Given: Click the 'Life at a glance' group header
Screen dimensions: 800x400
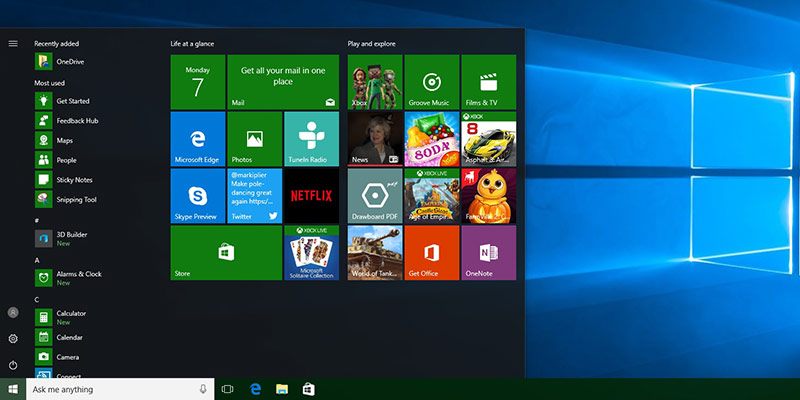Looking at the screenshot, I should click(192, 44).
